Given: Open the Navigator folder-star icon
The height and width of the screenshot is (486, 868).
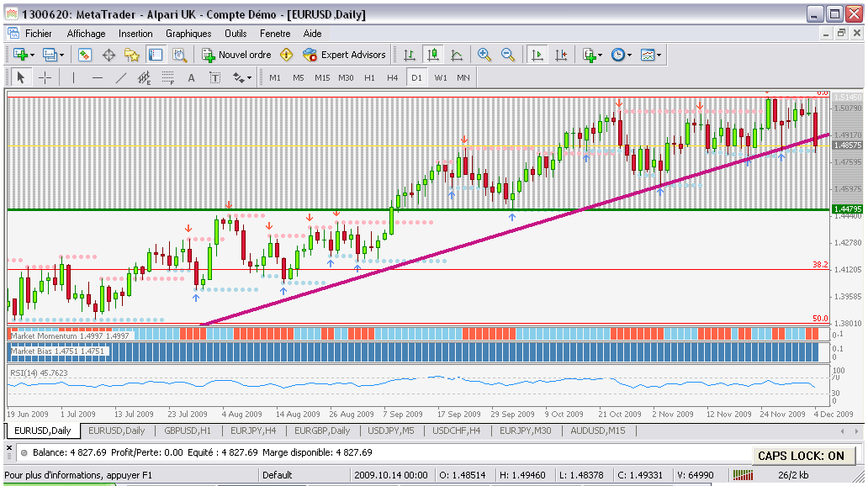Looking at the screenshot, I should (x=132, y=55).
